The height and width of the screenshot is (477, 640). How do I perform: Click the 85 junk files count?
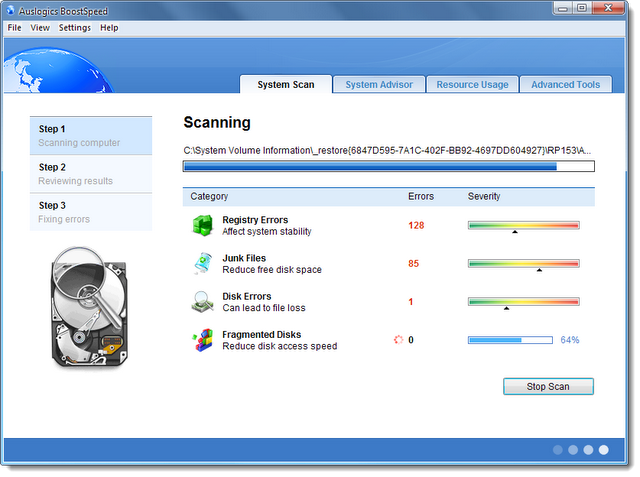click(413, 264)
